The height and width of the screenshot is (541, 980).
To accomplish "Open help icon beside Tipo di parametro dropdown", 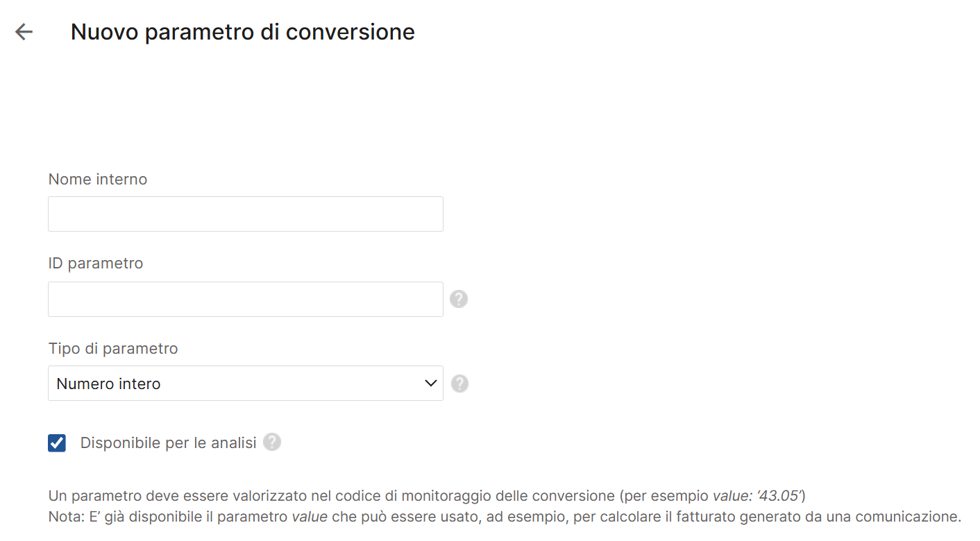I will point(459,384).
